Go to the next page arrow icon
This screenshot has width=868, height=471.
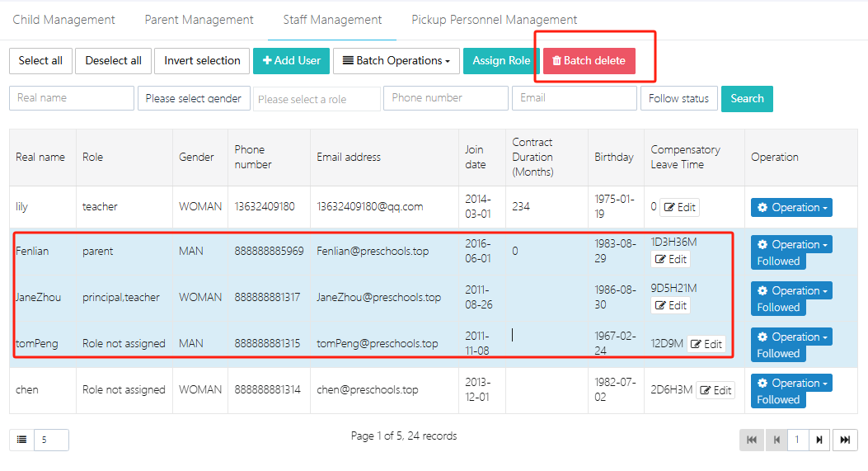pyautogui.click(x=819, y=440)
